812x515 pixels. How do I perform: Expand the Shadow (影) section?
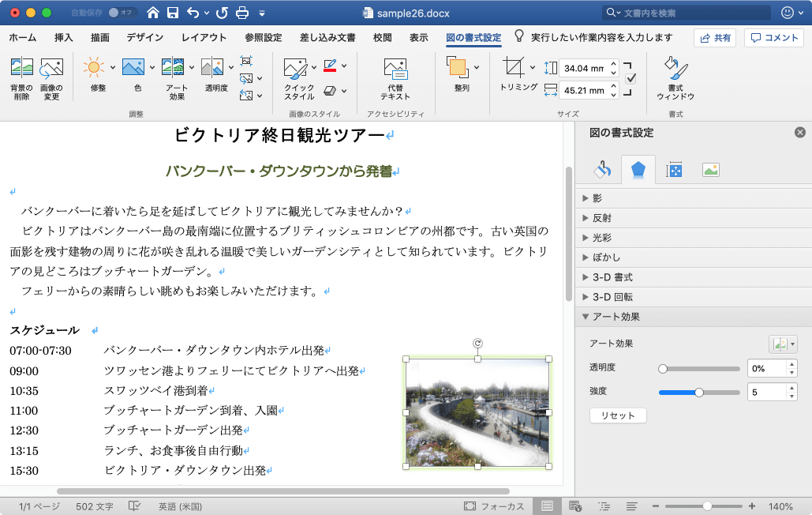click(x=597, y=197)
